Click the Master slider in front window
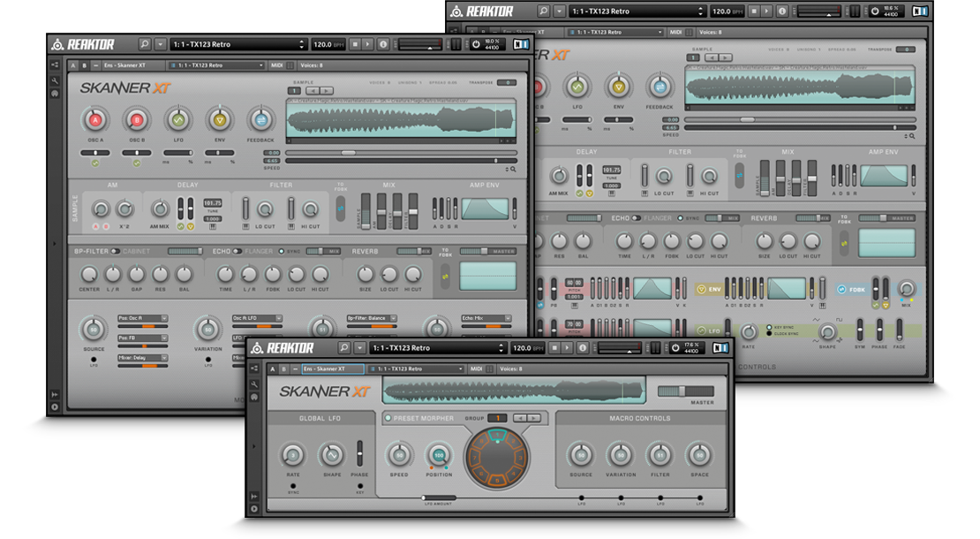Image resolution: width=980 pixels, height=539 pixels. tap(686, 391)
